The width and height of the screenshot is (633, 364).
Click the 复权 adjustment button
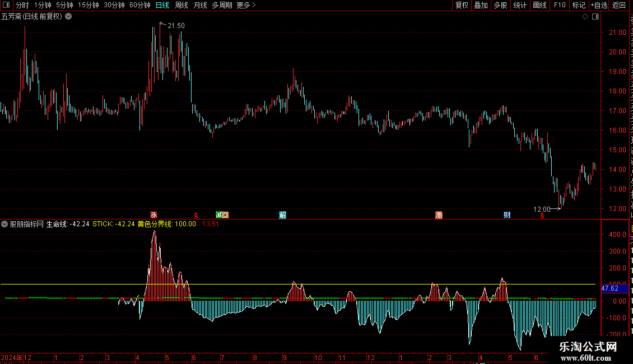[x=462, y=5]
